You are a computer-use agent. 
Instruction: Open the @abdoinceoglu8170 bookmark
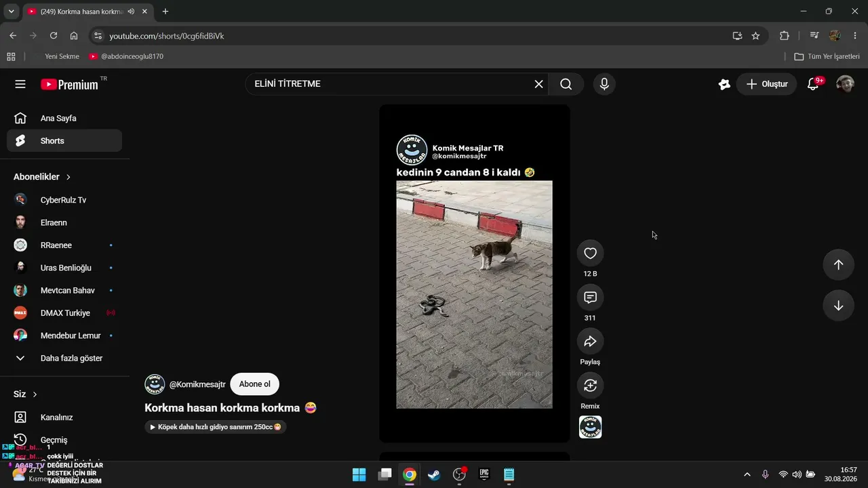pyautogui.click(x=126, y=56)
